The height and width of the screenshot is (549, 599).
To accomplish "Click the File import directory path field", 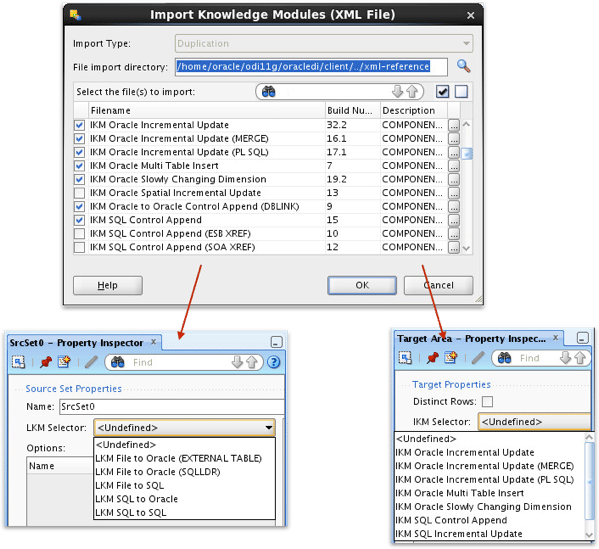I will 311,67.
